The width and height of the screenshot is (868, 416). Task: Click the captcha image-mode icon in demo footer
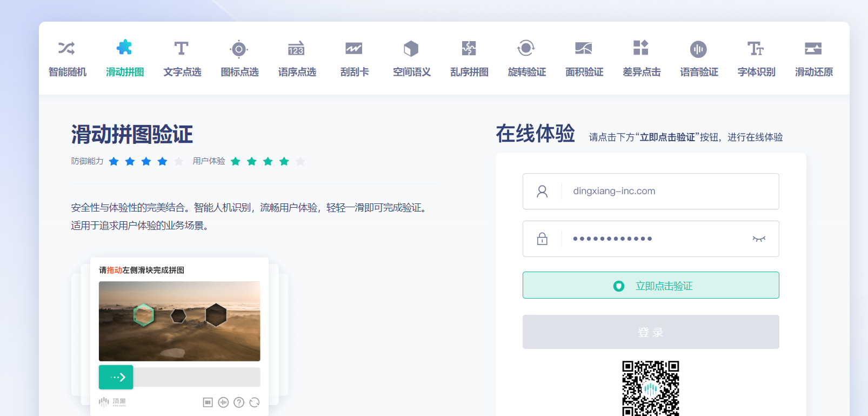pos(208,402)
